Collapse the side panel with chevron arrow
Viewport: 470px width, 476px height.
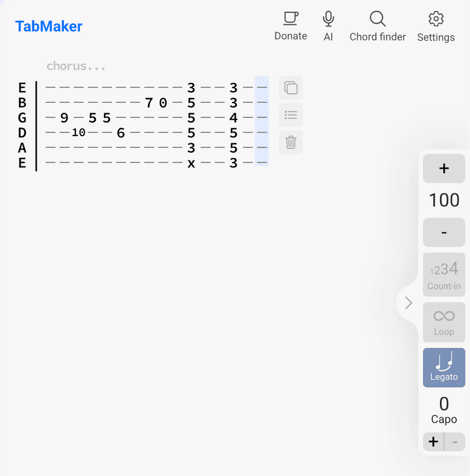point(408,303)
